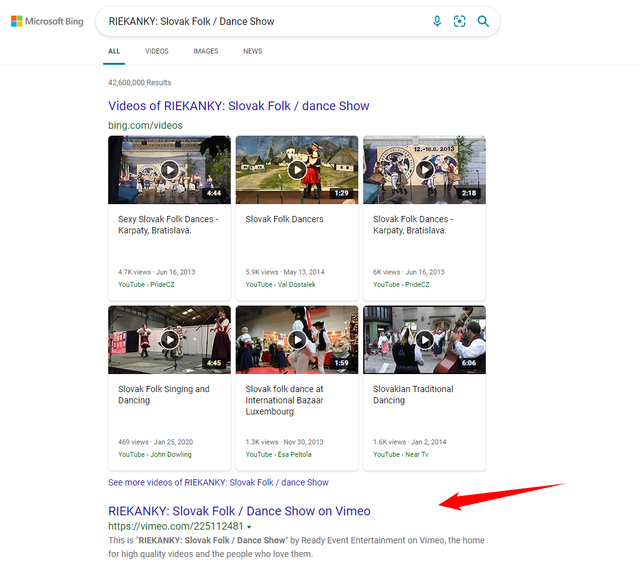
Task: Play the Slovakian Traditional Dancing video
Action: point(424,340)
